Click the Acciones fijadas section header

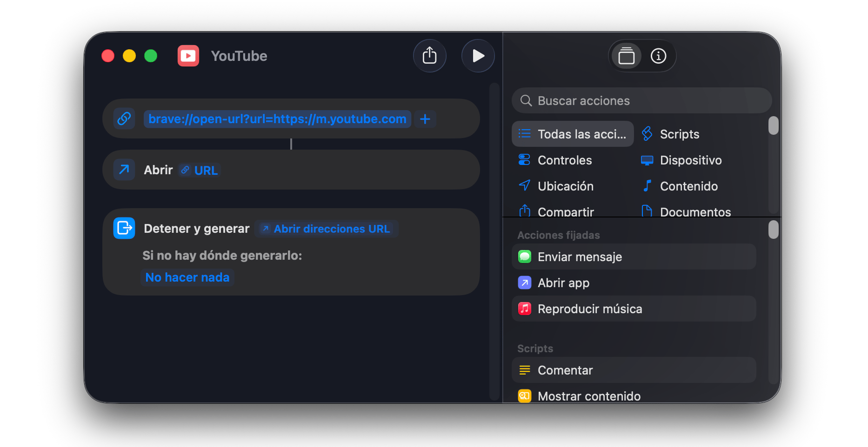(x=558, y=235)
